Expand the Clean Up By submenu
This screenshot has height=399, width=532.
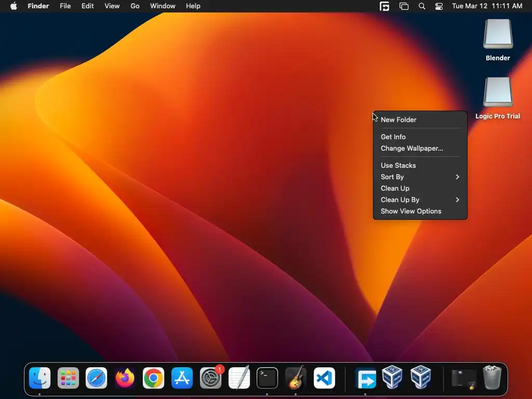[420, 200]
